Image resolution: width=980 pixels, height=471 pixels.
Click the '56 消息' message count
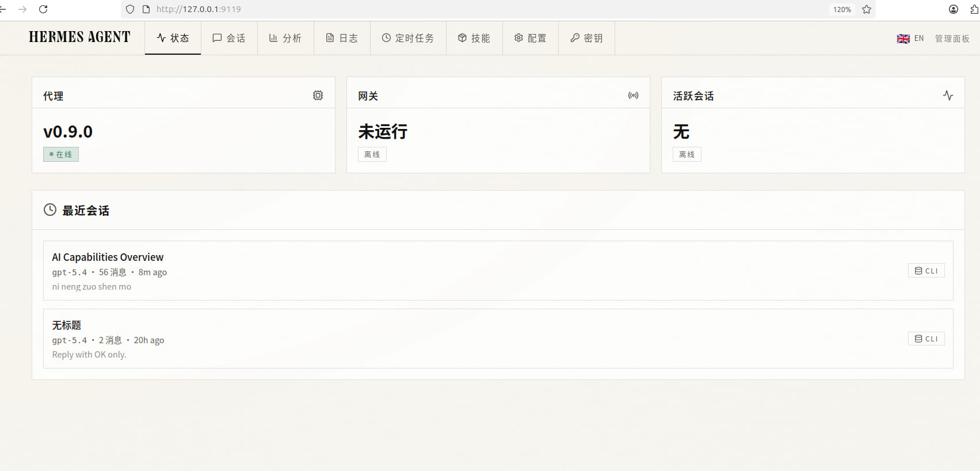113,272
